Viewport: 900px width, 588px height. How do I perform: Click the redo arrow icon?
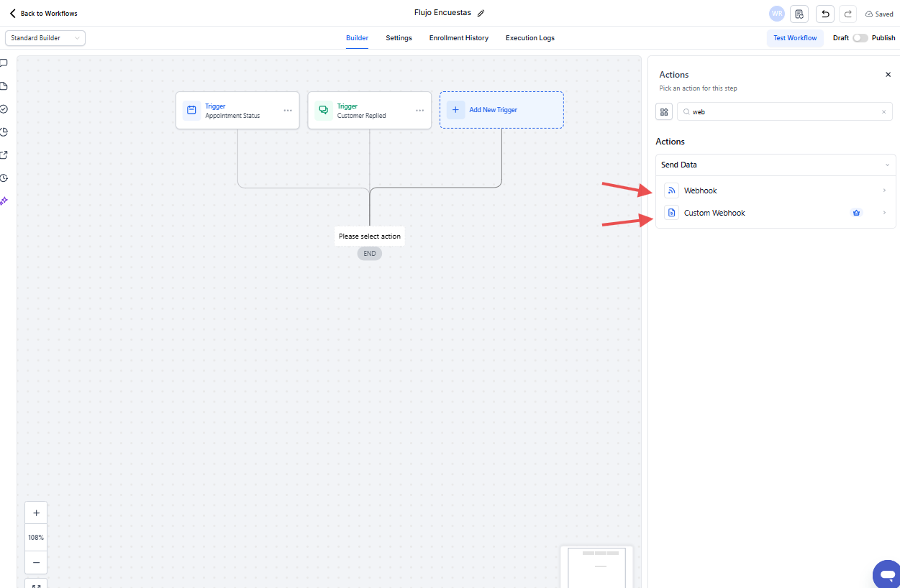tap(848, 14)
